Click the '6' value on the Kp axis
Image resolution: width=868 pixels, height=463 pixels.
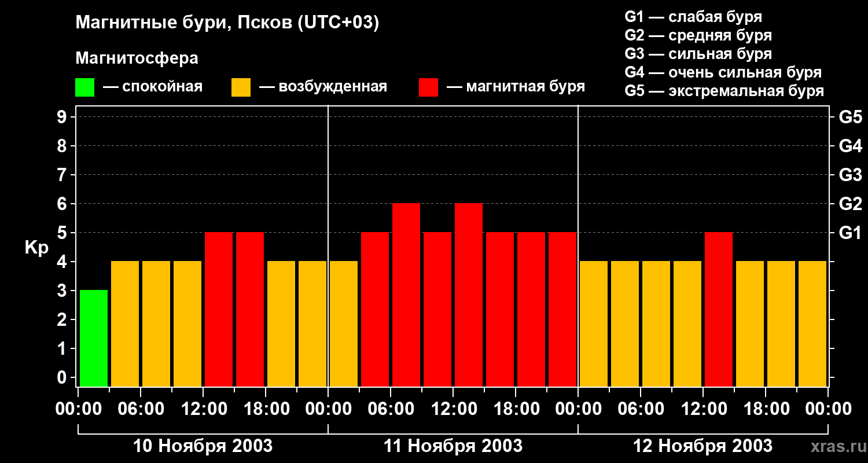coord(63,204)
